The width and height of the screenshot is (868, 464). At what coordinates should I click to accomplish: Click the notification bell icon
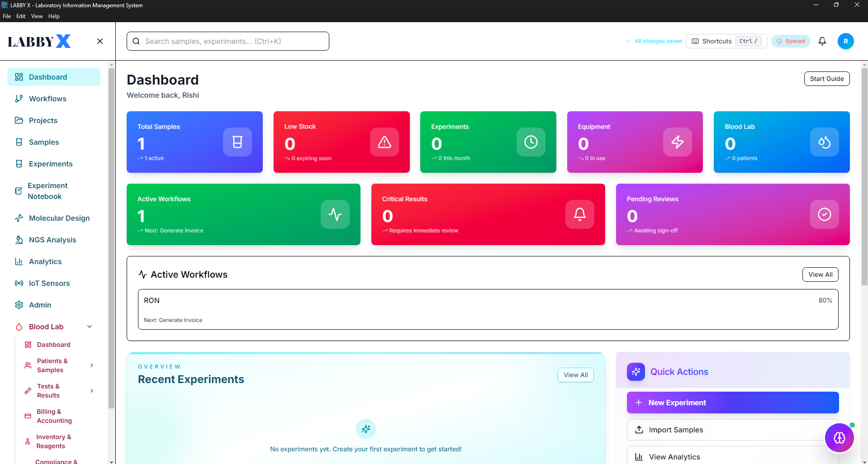click(x=822, y=41)
